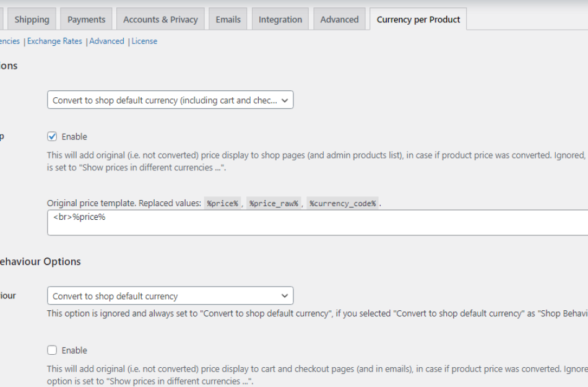
Task: Switch to the Accounts & Privacy tab
Action: [x=160, y=19]
